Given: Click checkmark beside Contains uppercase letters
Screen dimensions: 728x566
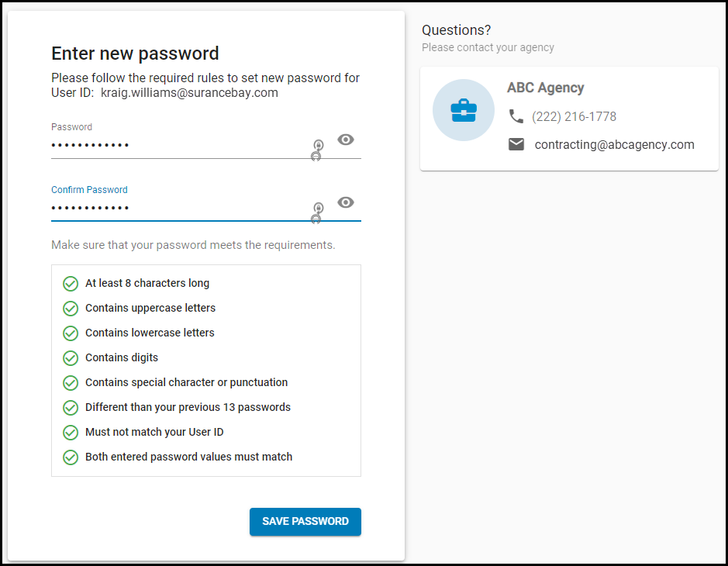Looking at the screenshot, I should 71,309.
